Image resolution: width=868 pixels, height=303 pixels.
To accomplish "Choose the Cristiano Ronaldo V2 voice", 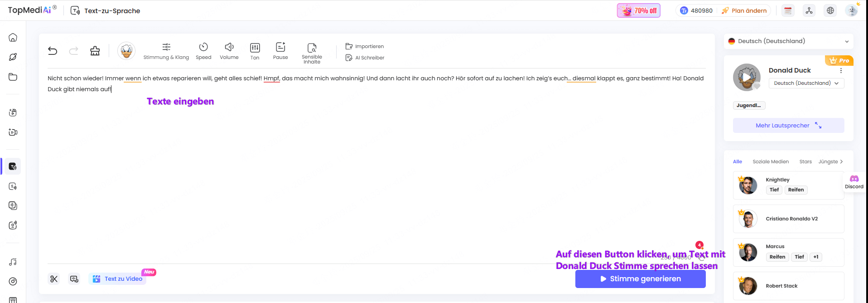I will click(789, 219).
